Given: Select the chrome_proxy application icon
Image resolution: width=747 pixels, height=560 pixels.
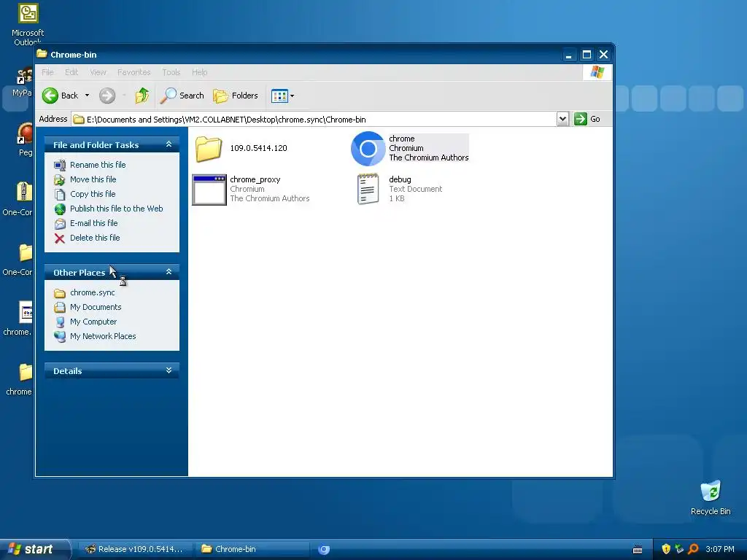Looking at the screenshot, I should pyautogui.click(x=209, y=190).
